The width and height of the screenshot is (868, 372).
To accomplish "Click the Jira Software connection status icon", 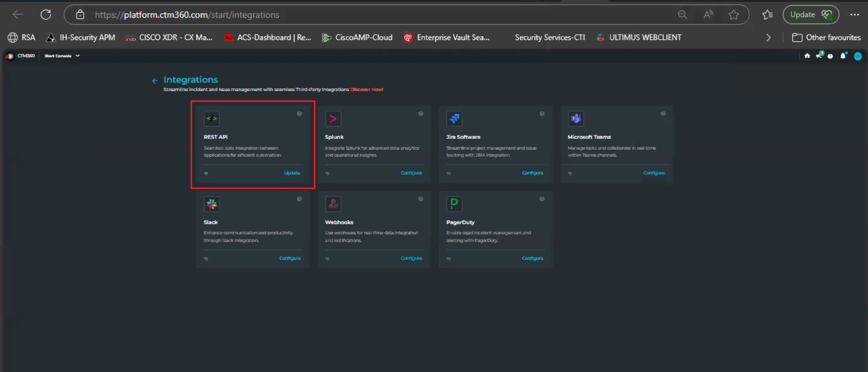I will click(x=449, y=173).
